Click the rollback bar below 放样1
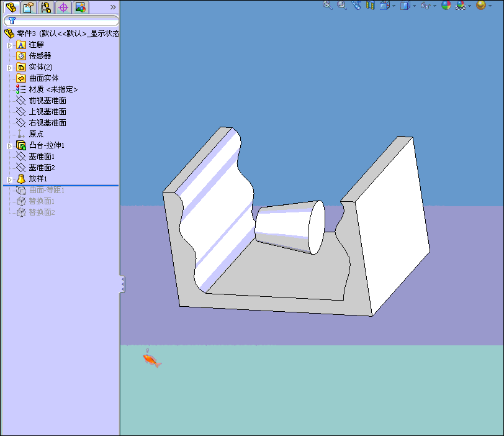The width and height of the screenshot is (504, 436). pos(61,185)
